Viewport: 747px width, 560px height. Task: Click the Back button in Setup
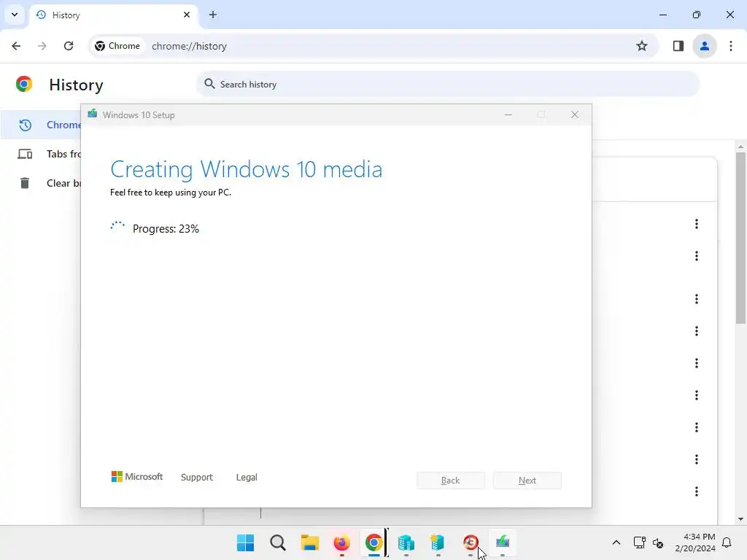click(451, 481)
